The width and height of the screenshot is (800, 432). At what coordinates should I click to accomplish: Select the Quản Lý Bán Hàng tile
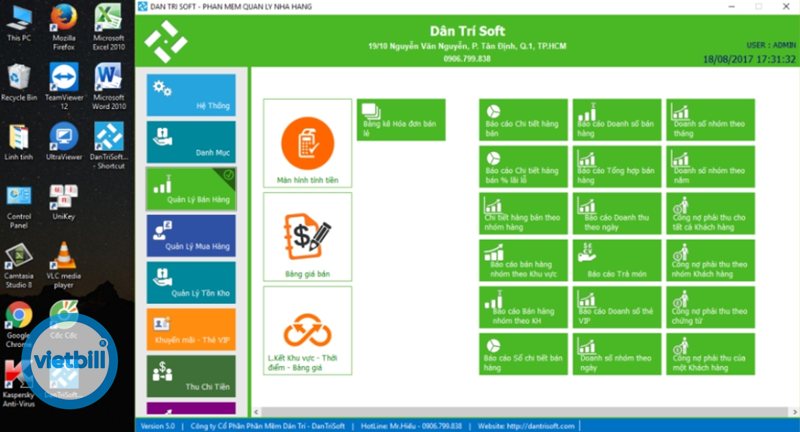[191, 189]
